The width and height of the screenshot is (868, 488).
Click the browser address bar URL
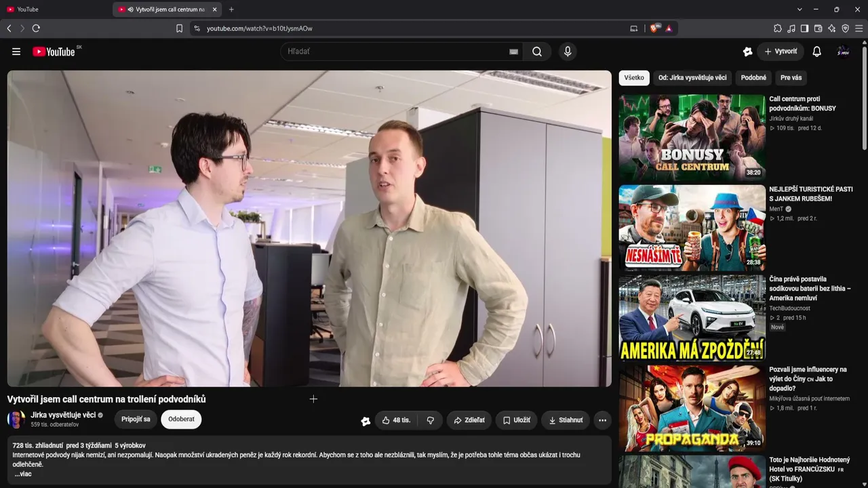[x=260, y=28]
